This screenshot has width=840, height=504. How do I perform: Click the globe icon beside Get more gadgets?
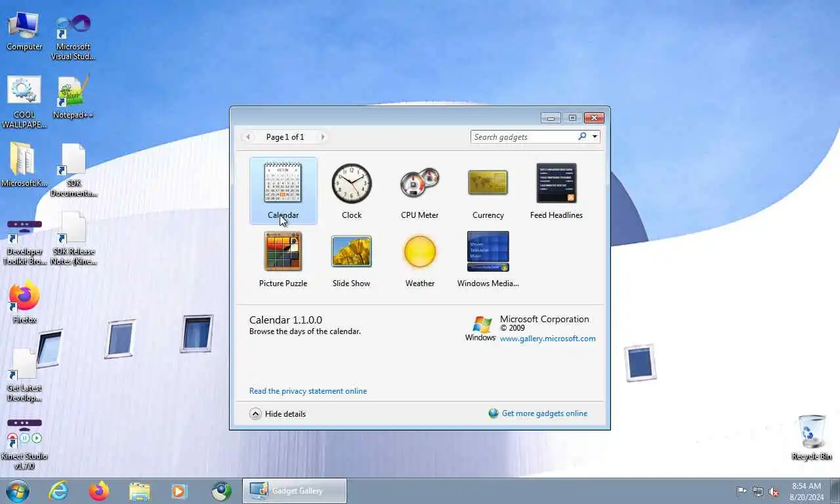[x=493, y=413]
